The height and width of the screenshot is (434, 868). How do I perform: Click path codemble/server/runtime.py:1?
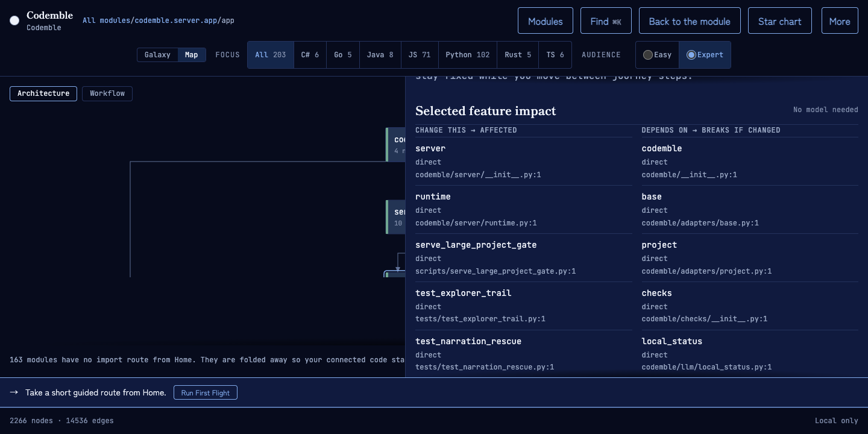(x=476, y=223)
